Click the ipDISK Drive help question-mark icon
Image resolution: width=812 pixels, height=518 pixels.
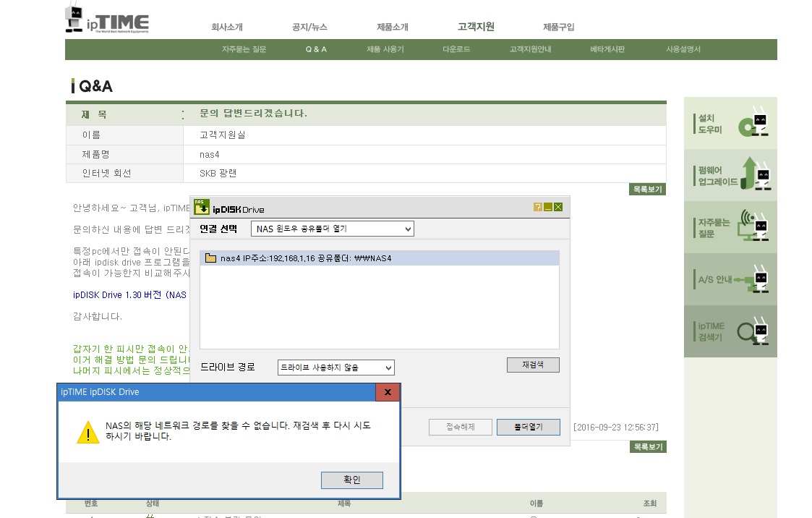537,207
